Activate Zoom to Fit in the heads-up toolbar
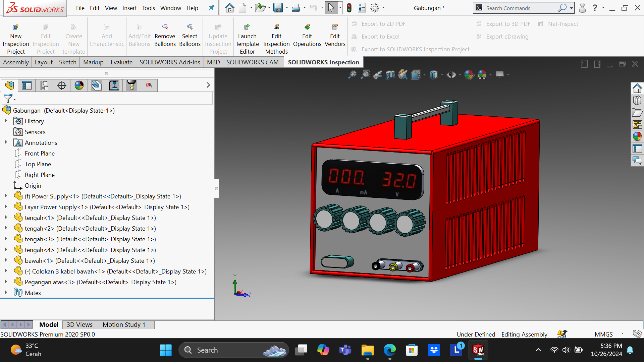 coord(352,74)
